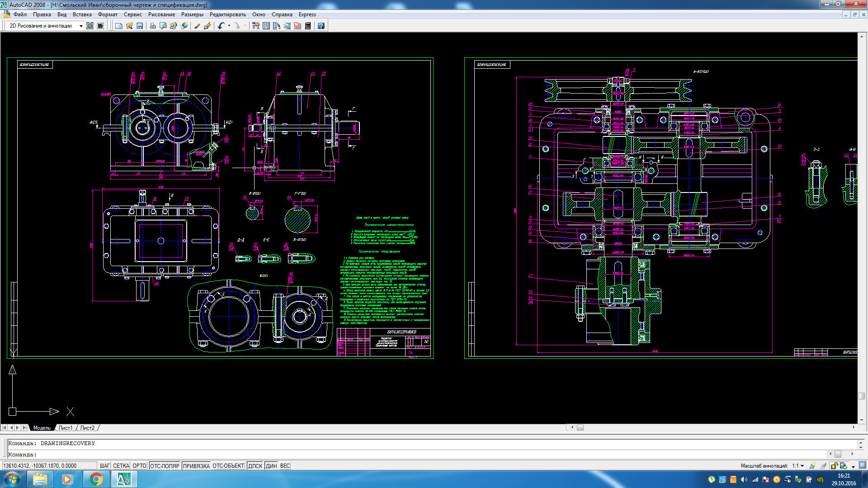
Task: Open the Размеры menu
Action: click(x=192, y=14)
